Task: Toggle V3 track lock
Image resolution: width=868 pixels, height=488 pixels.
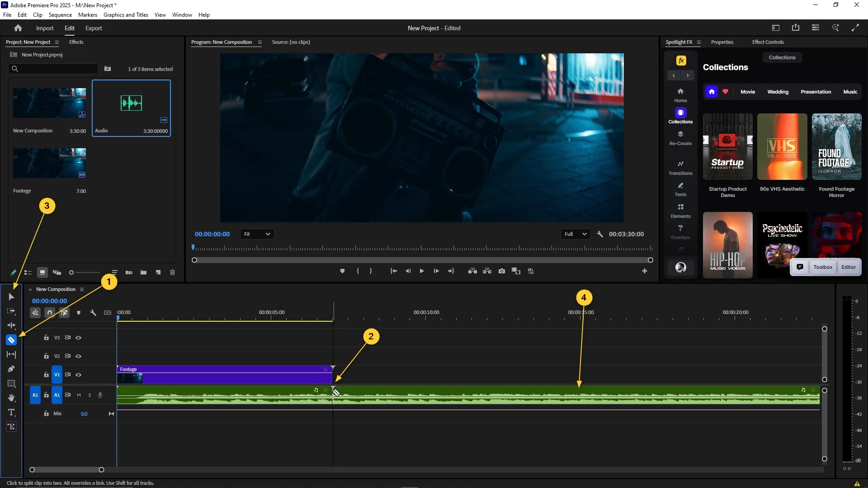Action: point(46,338)
